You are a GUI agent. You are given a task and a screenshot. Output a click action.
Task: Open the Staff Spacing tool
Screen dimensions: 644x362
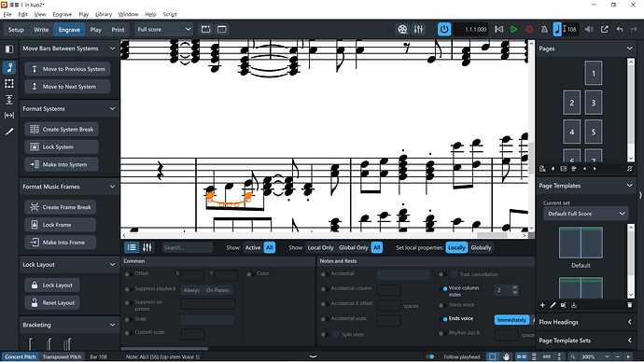click(9, 100)
